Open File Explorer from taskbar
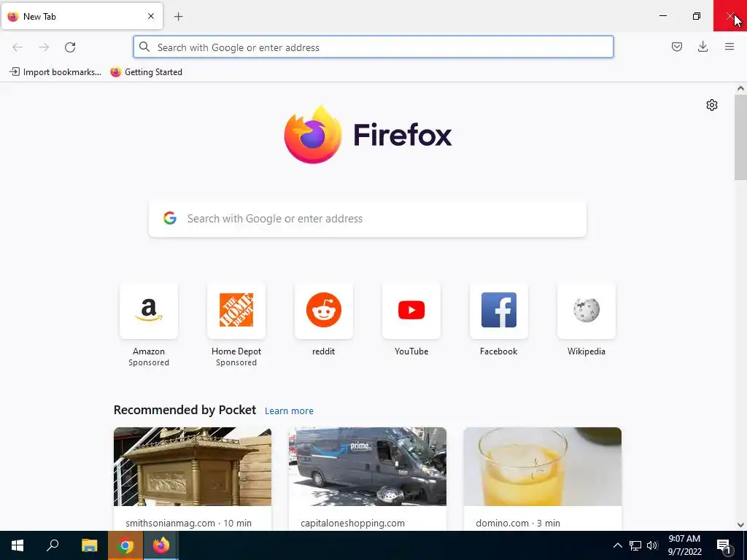 89,545
